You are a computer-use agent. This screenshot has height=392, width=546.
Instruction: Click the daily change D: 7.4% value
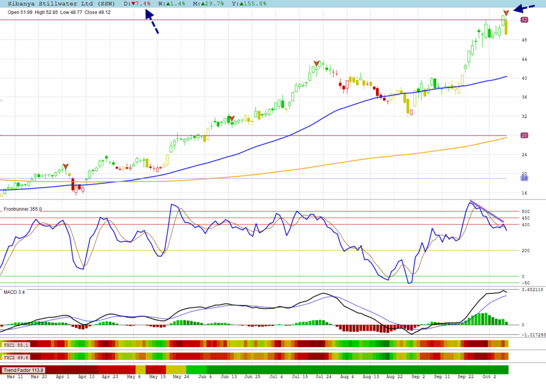pyautogui.click(x=137, y=3)
